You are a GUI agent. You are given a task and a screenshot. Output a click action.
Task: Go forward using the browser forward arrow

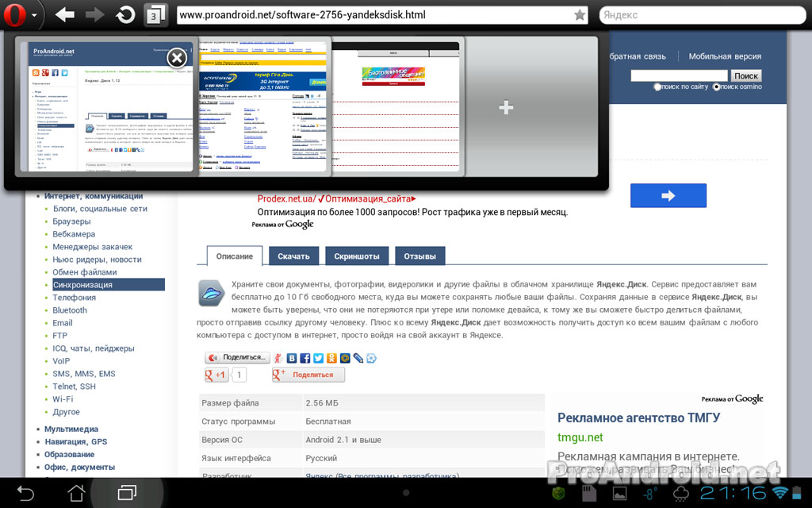click(x=95, y=14)
